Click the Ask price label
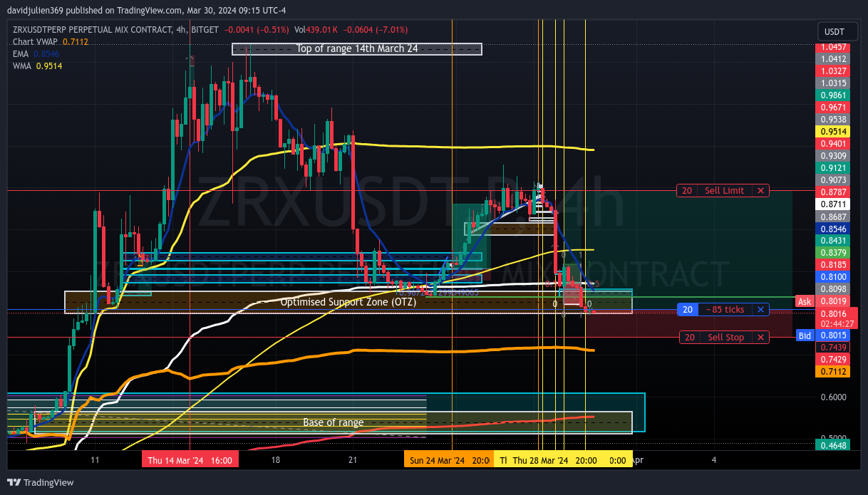This screenshot has height=495, width=868. click(805, 301)
